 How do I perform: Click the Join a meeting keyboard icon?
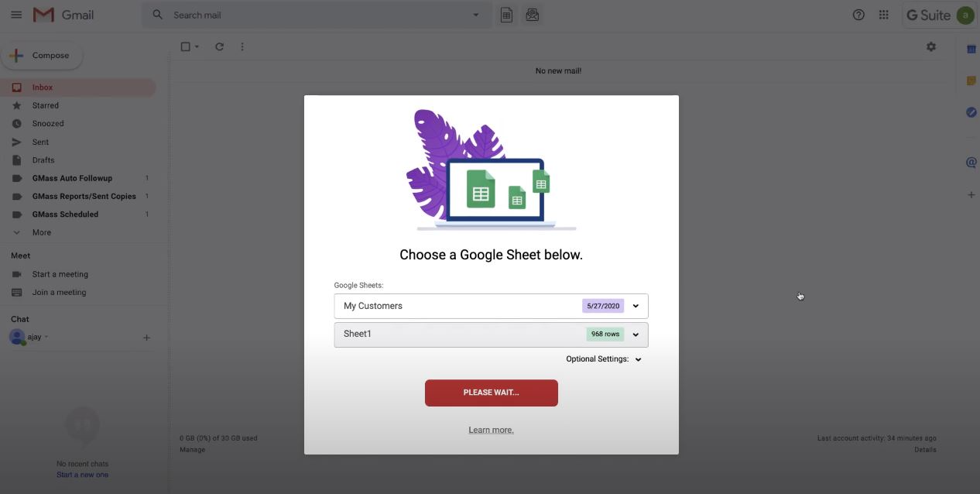16,292
